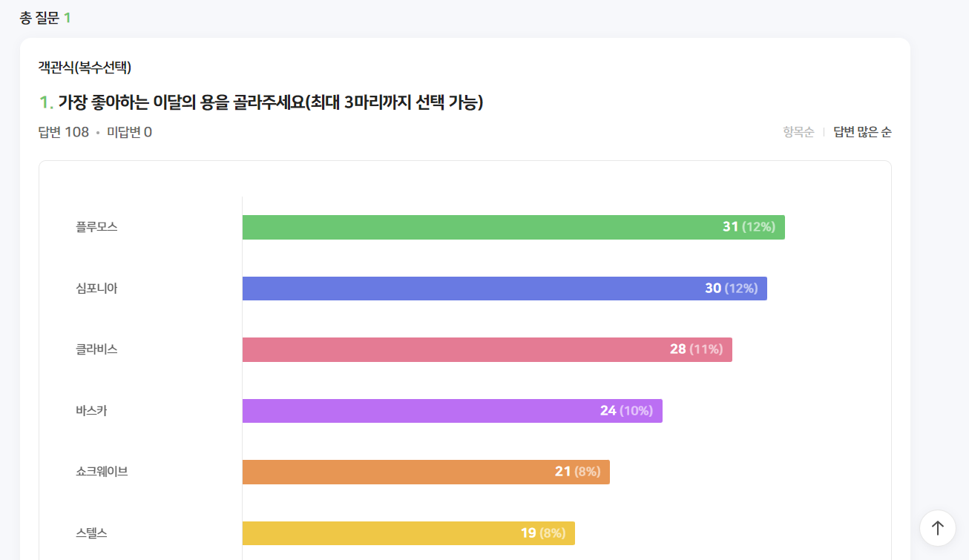Click the 총 질문 1 heading
The height and width of the screenshot is (560, 969).
point(45,17)
